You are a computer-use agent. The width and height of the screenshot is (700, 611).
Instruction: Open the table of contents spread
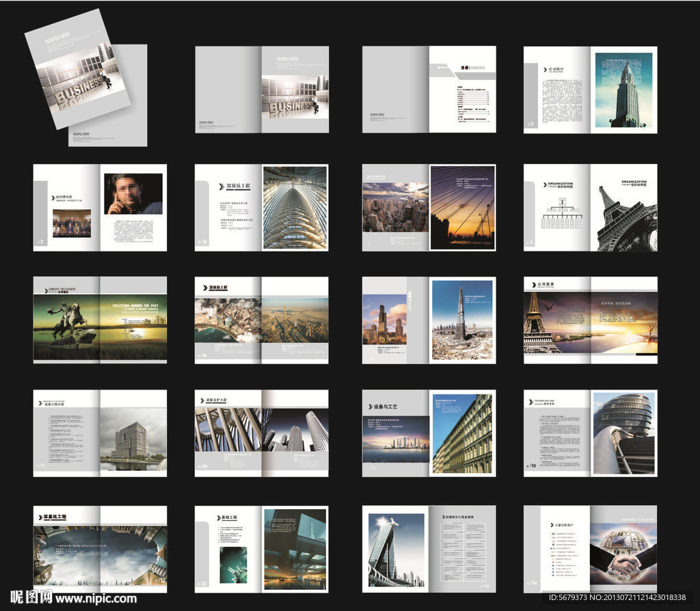click(x=429, y=90)
